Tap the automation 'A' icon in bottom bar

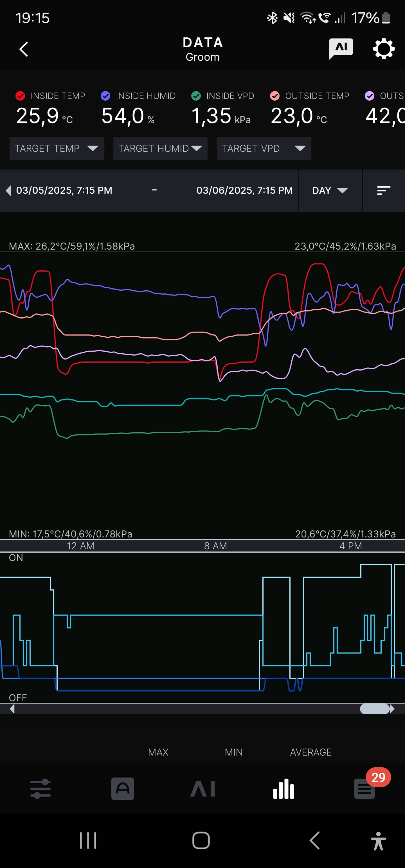pyautogui.click(x=122, y=789)
